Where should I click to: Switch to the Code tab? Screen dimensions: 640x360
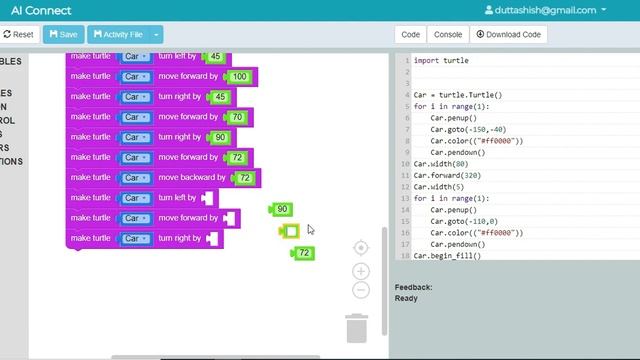[410, 35]
